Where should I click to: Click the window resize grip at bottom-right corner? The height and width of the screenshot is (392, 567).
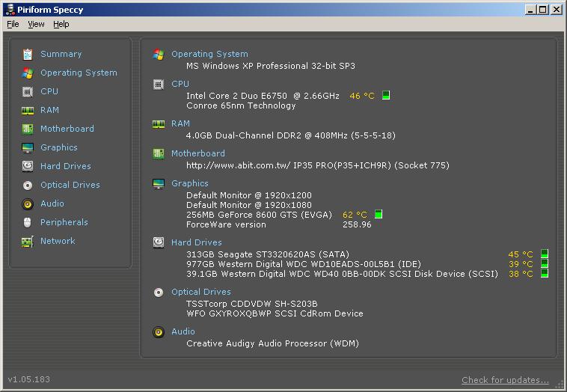coord(560,385)
